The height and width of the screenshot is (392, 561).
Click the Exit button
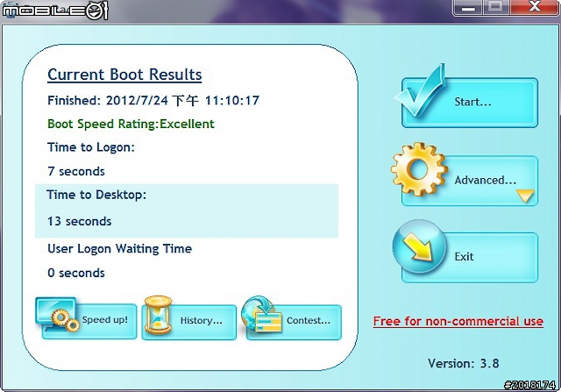pos(470,258)
